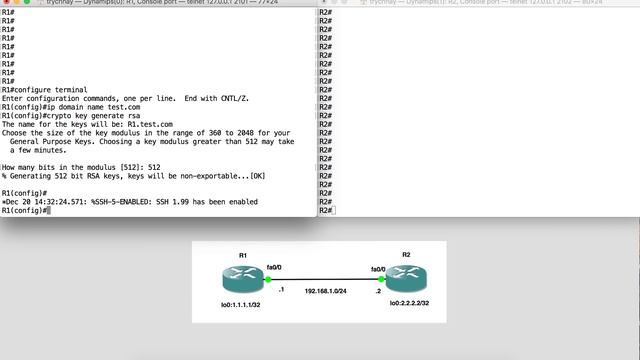Viewport: 640px width, 360px height.
Task: Click the green fa0/0 link dot on R1
Action: coord(268,280)
